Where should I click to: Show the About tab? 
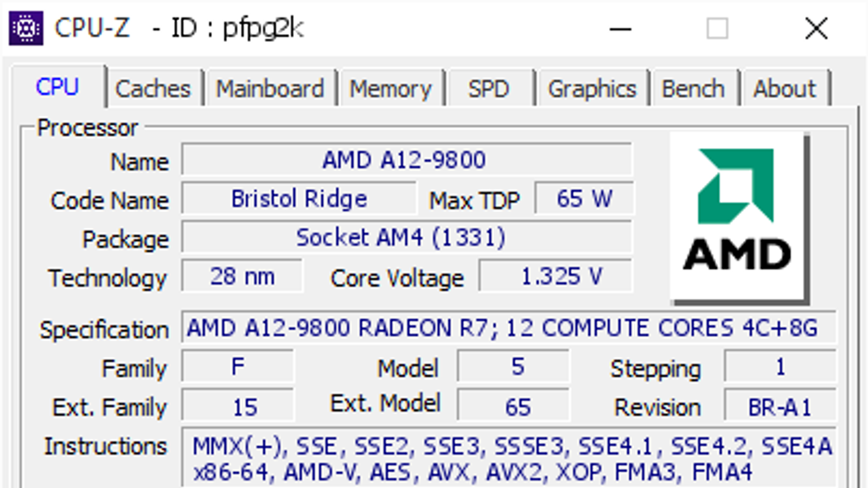784,89
